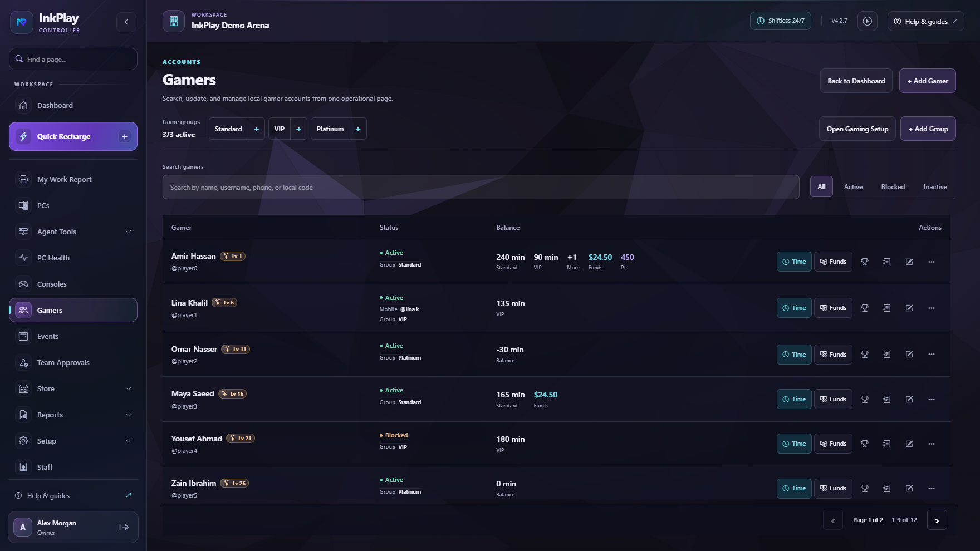Edit Omar Nasser with the pencil icon

909,355
